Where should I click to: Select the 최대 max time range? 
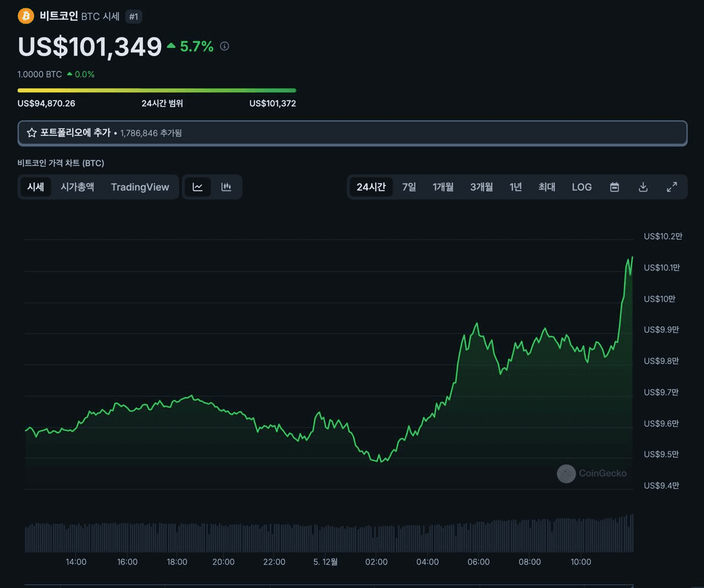(547, 187)
